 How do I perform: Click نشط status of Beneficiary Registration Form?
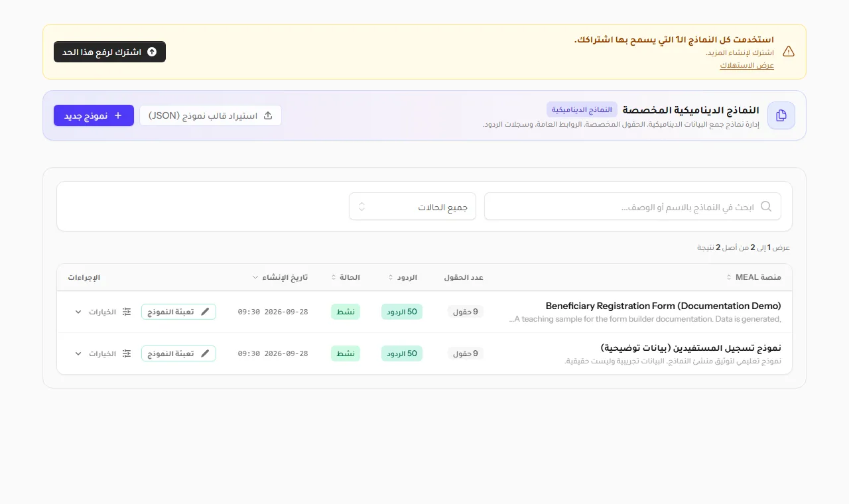tap(346, 312)
